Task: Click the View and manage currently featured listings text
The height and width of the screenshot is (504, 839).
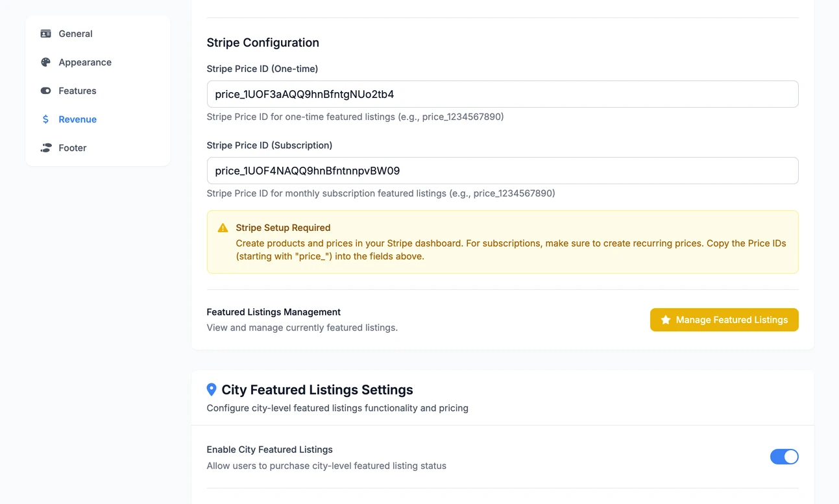Action: tap(302, 328)
